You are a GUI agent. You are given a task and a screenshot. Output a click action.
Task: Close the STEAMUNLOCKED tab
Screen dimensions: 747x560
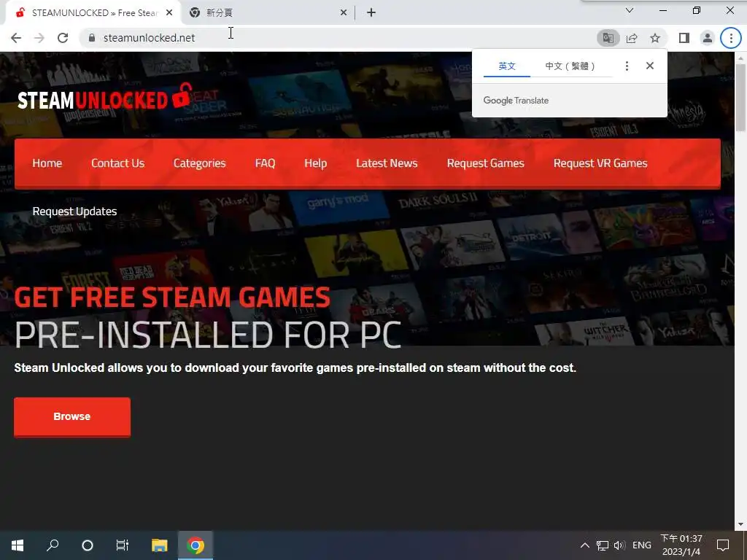tap(169, 13)
